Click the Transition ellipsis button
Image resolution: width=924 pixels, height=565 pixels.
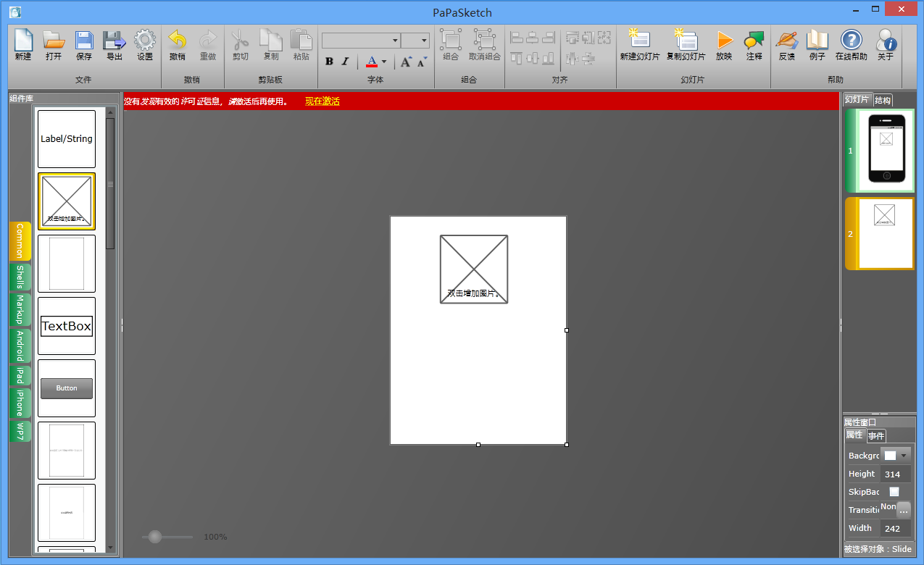tap(903, 510)
